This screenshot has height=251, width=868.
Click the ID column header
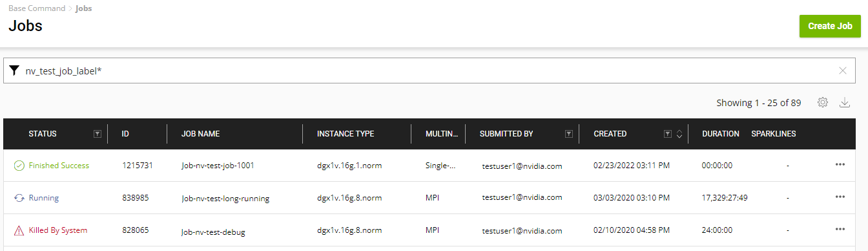click(x=125, y=134)
